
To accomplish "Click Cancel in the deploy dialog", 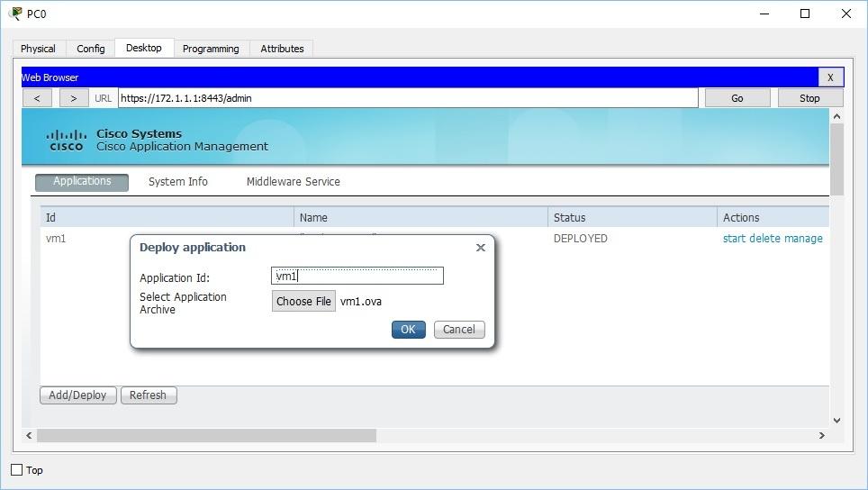I will (459, 330).
